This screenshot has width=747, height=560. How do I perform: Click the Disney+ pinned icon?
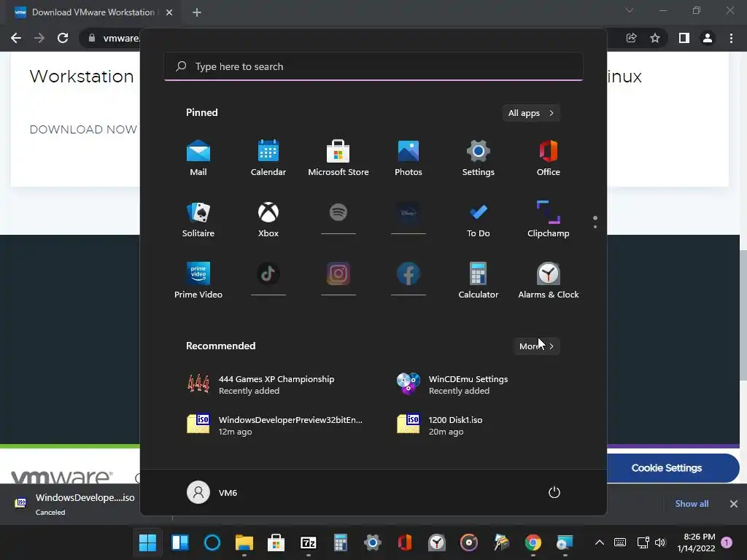(409, 212)
